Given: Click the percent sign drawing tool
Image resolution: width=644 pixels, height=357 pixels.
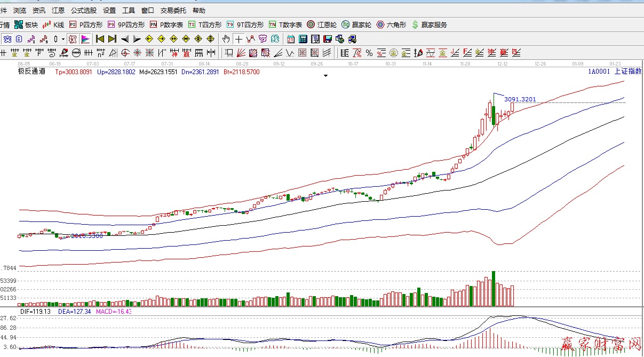Looking at the screenshot, I should click(369, 53).
